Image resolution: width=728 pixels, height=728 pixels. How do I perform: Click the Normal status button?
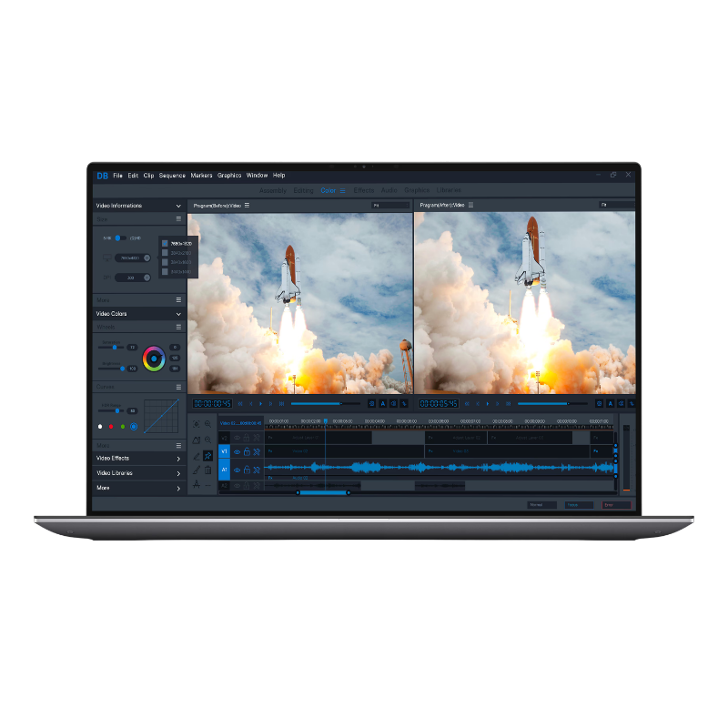click(x=541, y=505)
